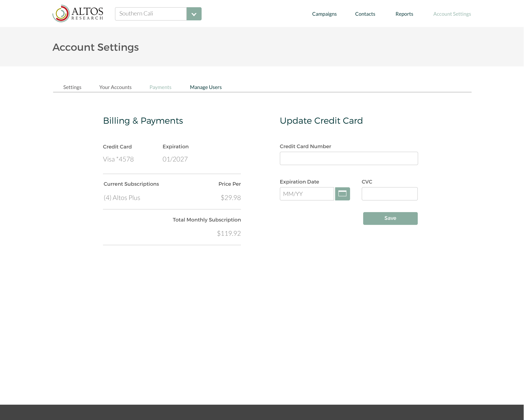Screen dimensions: 524x420
Task: Click the Southern Cali selection field
Action: (151, 14)
